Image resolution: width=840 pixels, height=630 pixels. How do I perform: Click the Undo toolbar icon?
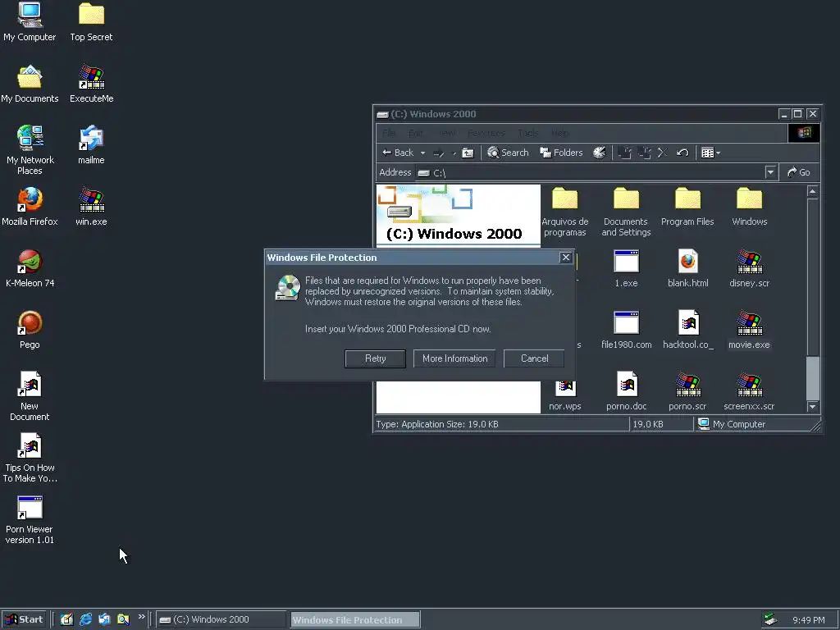click(x=682, y=153)
